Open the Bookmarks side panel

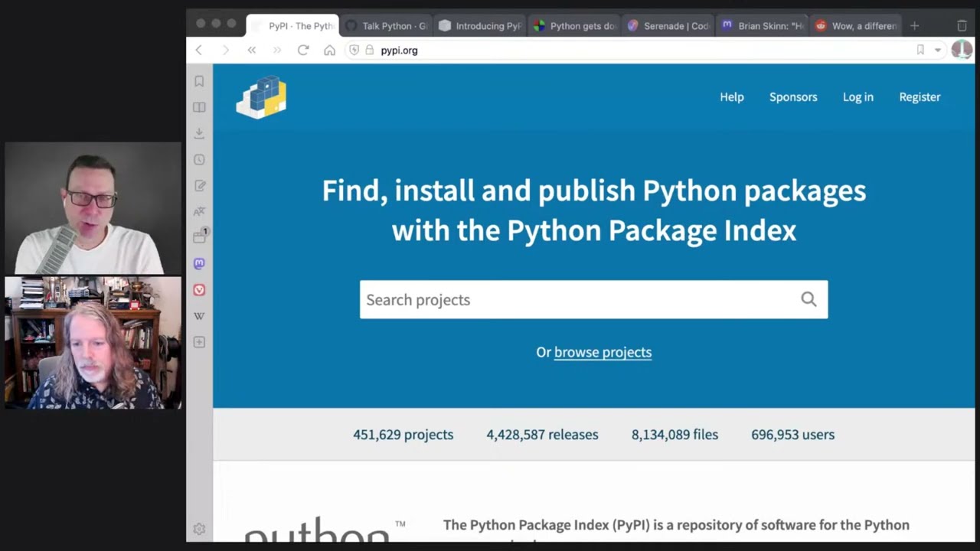pyautogui.click(x=199, y=81)
